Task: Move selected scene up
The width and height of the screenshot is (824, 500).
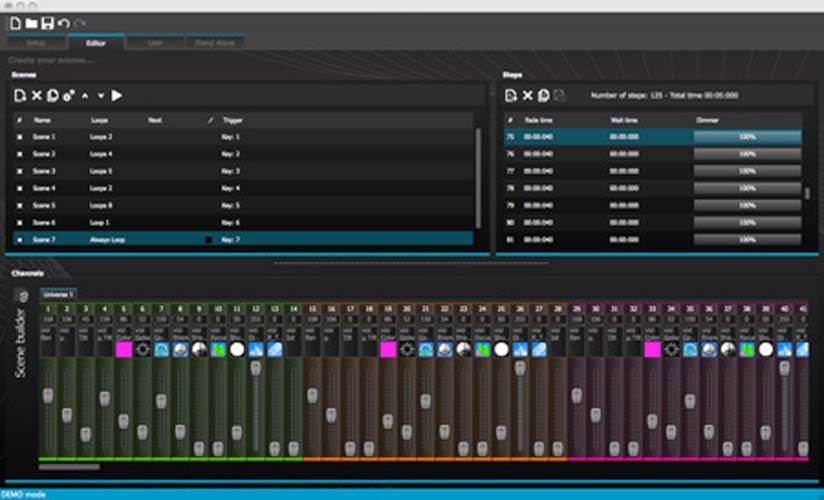Action: click(x=85, y=96)
